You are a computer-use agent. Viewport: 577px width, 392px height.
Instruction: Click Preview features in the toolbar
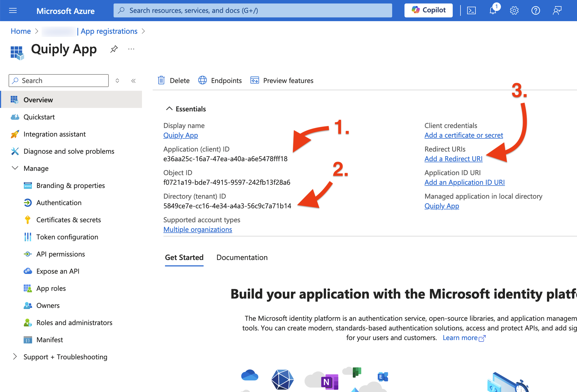[x=282, y=80]
